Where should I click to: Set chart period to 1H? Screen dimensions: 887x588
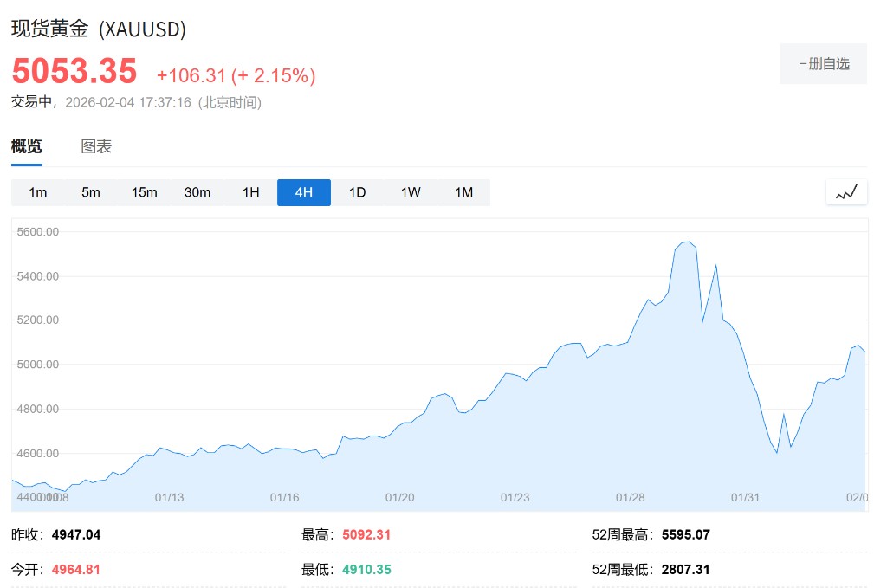[x=251, y=192]
